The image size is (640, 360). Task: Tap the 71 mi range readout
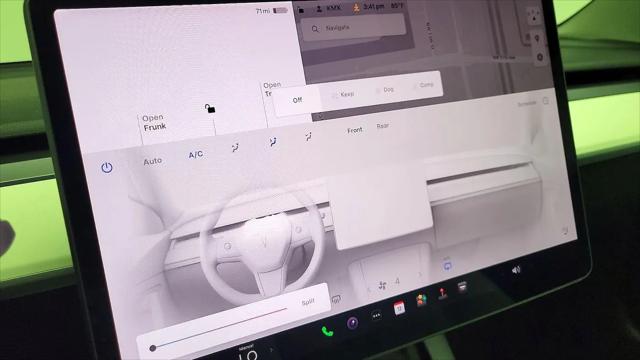pyautogui.click(x=262, y=11)
